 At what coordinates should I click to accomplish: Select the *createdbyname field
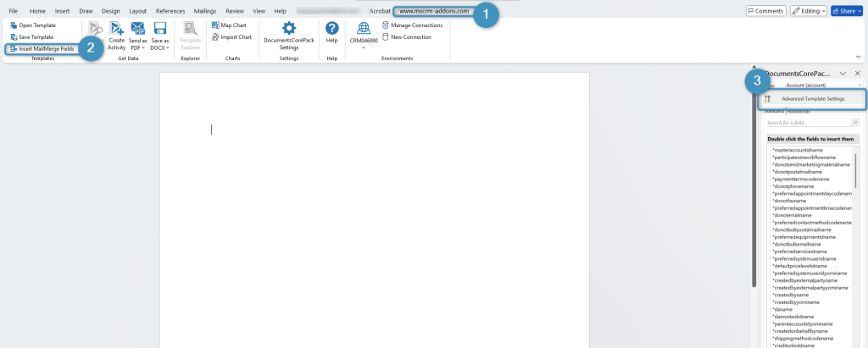coord(793,295)
